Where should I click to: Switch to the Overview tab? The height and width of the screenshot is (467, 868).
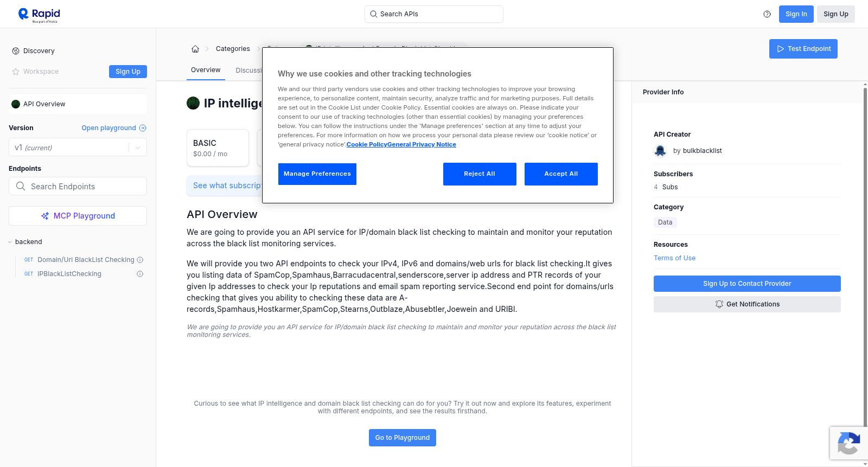click(206, 70)
